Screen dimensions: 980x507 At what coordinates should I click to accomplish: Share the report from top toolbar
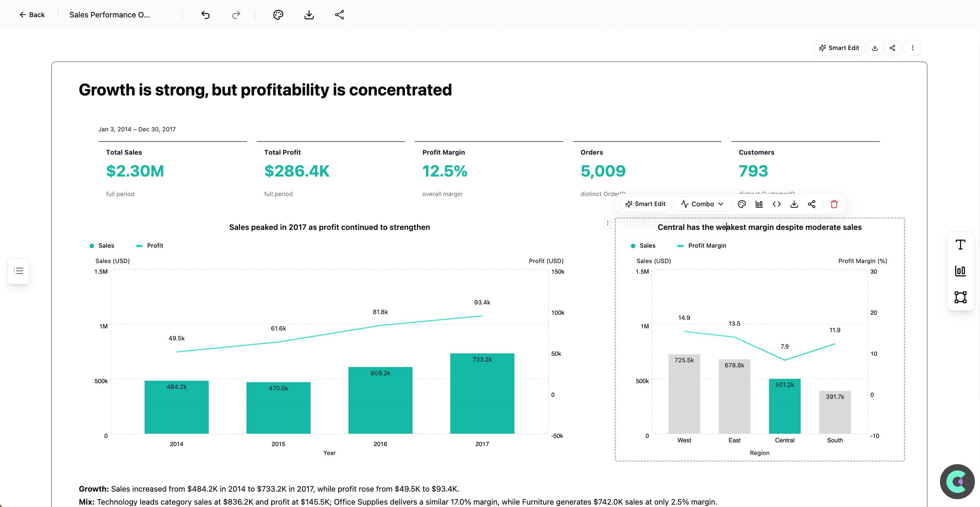[339, 15]
